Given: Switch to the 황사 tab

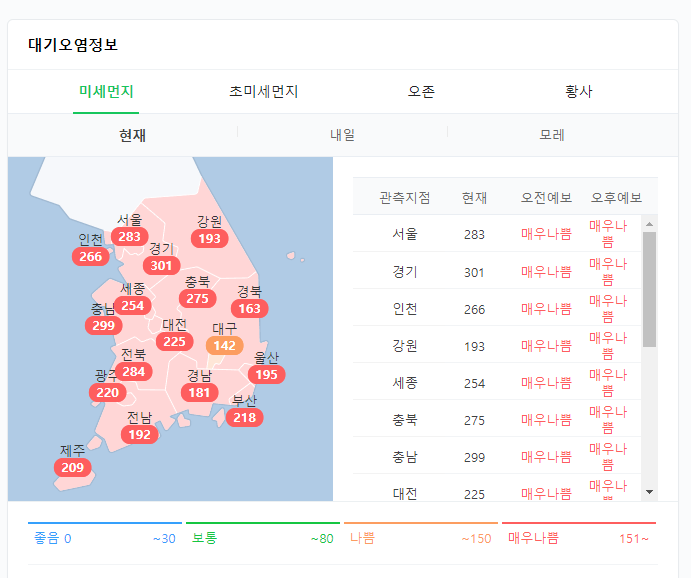Looking at the screenshot, I should [x=579, y=92].
